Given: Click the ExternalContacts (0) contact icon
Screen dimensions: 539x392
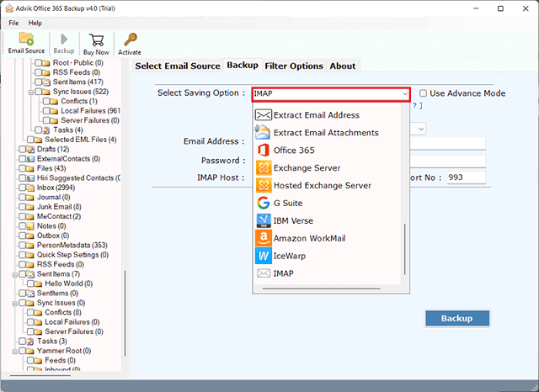Looking at the screenshot, I should coord(30,159).
